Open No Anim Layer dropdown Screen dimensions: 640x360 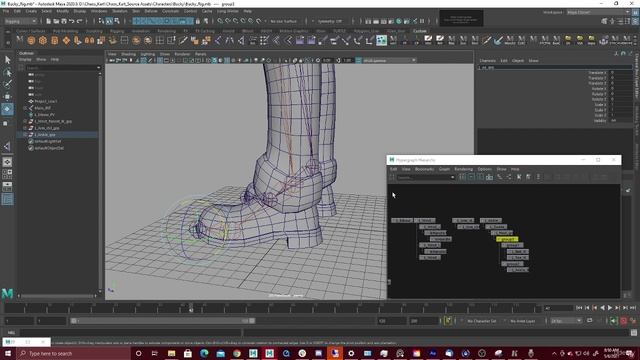pyautogui.click(x=524, y=321)
